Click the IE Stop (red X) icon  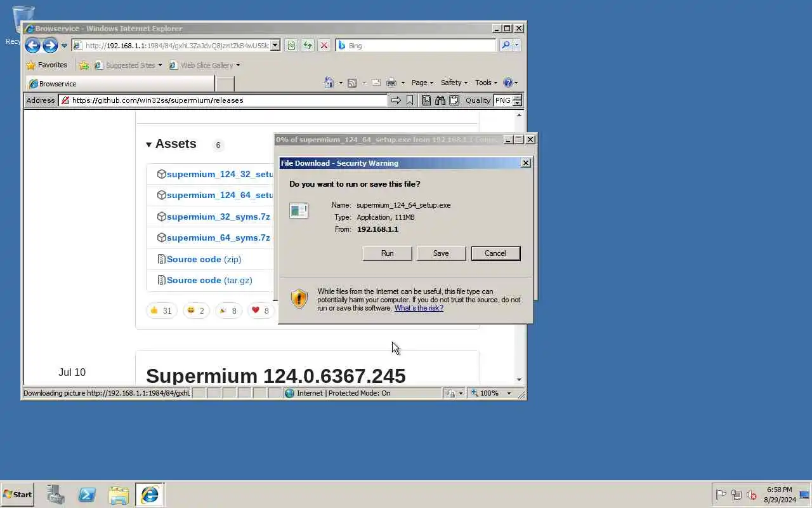pos(324,45)
